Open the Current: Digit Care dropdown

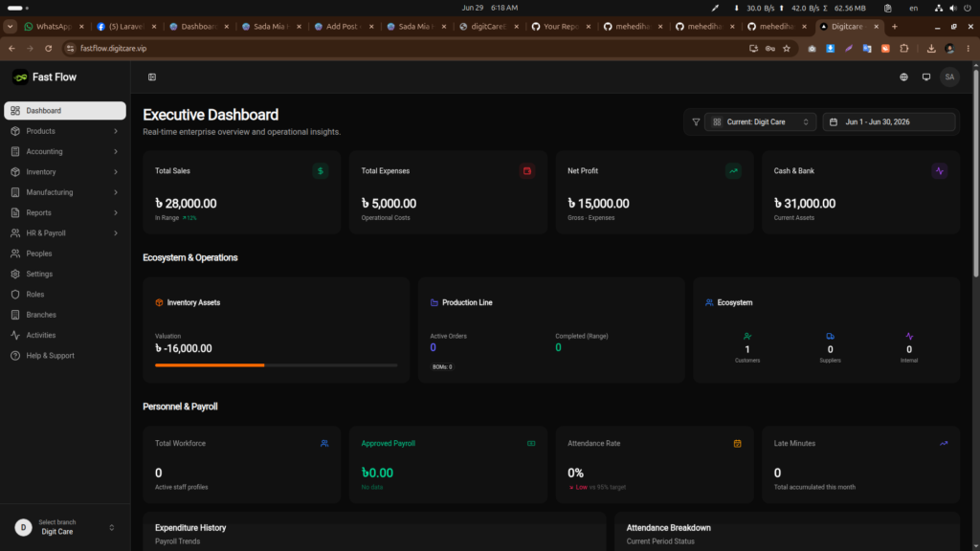[x=761, y=121]
